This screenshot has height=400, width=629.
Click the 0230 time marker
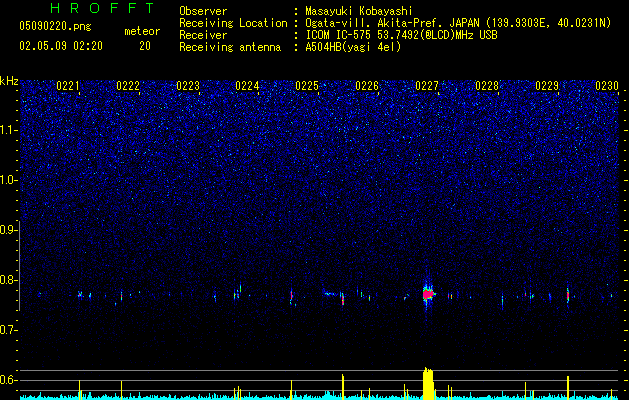pos(607,86)
